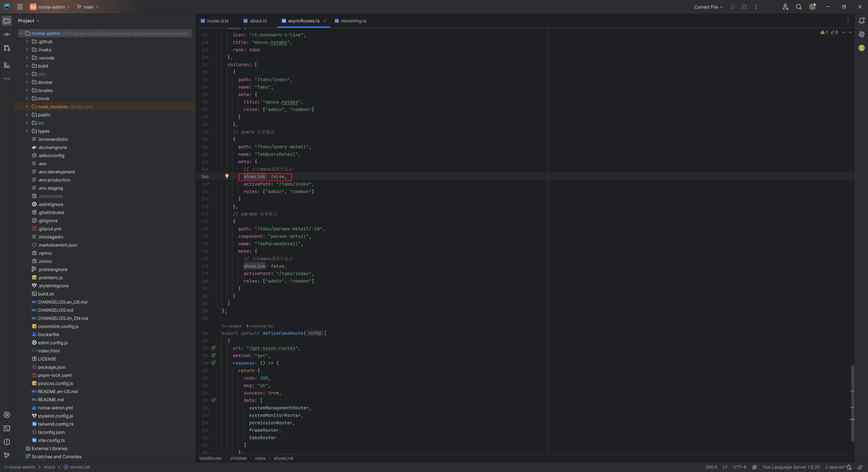Click tabsRouter in the editor breadcrumb
Image resolution: width=868 pixels, height=472 pixels.
[x=211, y=458]
